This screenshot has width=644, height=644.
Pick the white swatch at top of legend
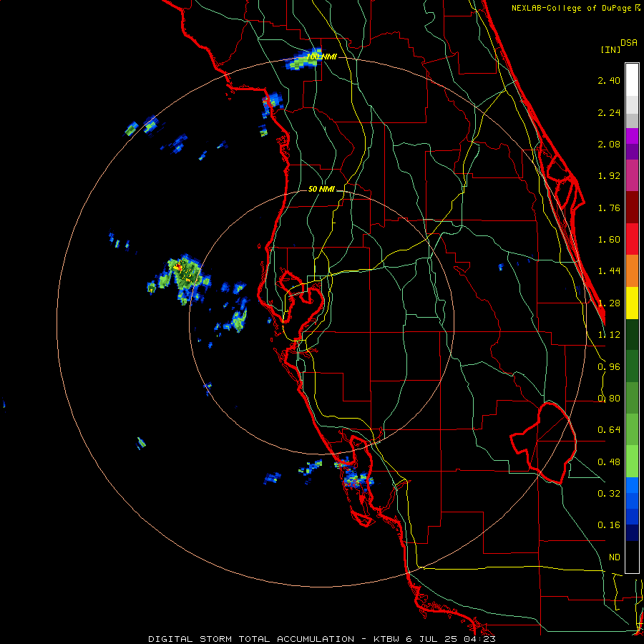pos(632,80)
